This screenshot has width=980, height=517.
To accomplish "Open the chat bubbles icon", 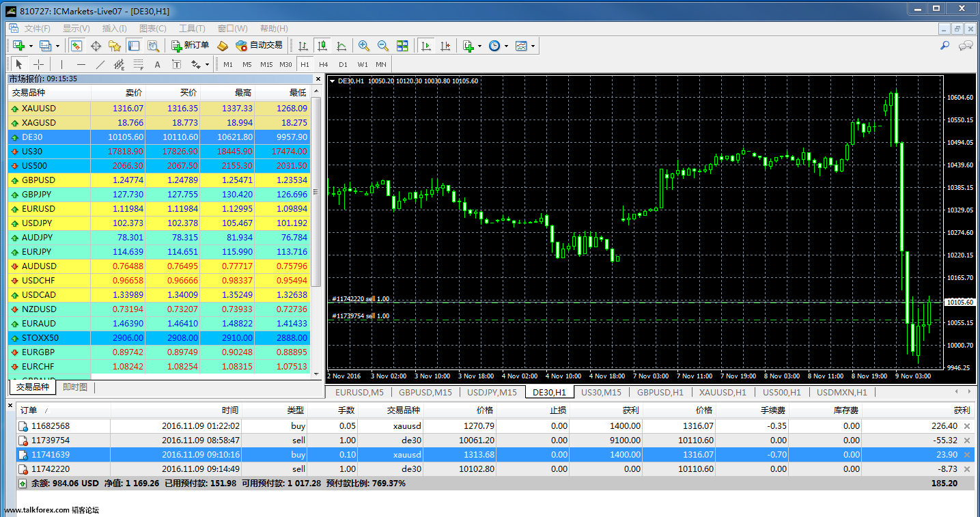I will pos(966,46).
